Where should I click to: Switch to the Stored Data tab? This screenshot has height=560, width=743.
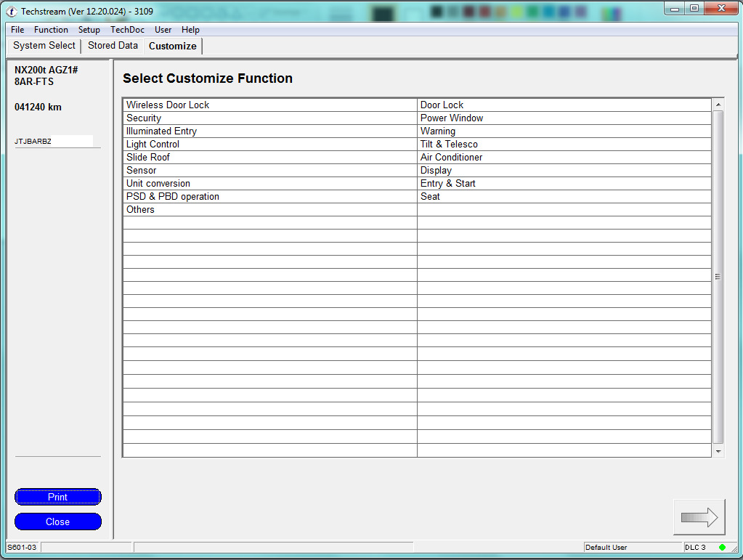tap(113, 46)
